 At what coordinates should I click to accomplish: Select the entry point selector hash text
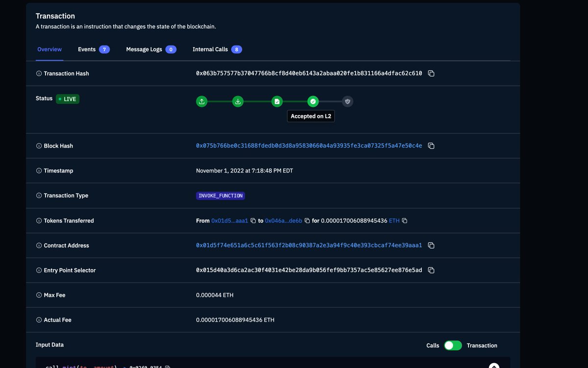(309, 270)
